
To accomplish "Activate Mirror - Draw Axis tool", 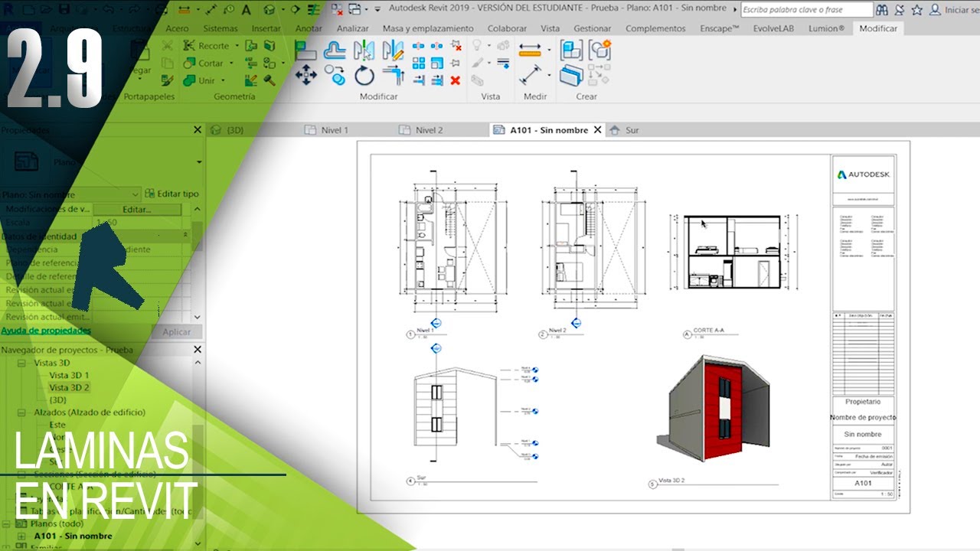I will click(x=393, y=51).
